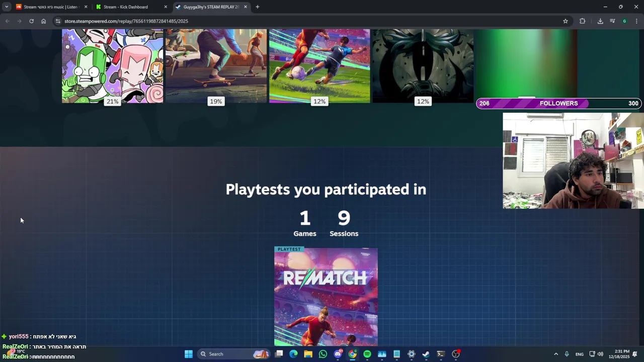Open Spotify from taskbar

point(367,354)
